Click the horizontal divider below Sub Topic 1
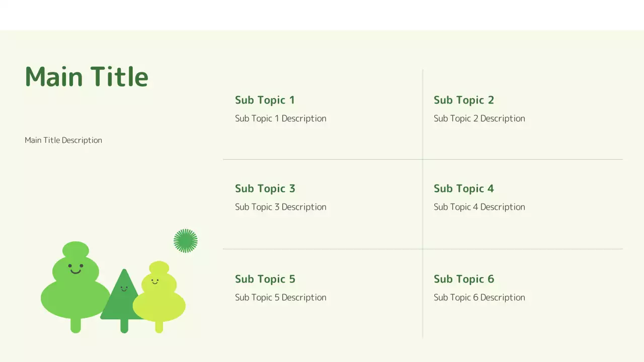The height and width of the screenshot is (362, 644). tap(322, 159)
